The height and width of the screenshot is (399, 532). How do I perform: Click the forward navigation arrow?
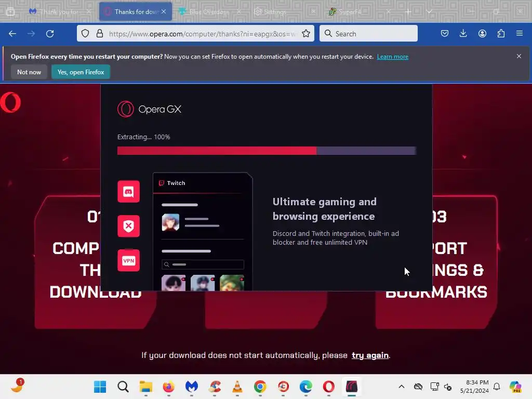[31, 34]
